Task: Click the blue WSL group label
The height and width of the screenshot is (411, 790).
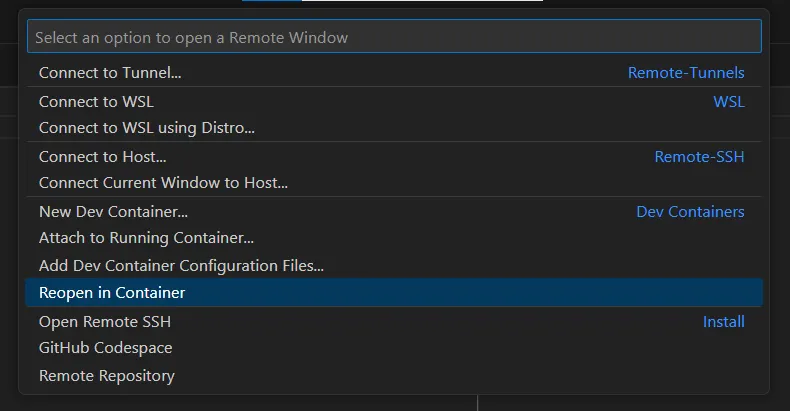Action: [728, 102]
